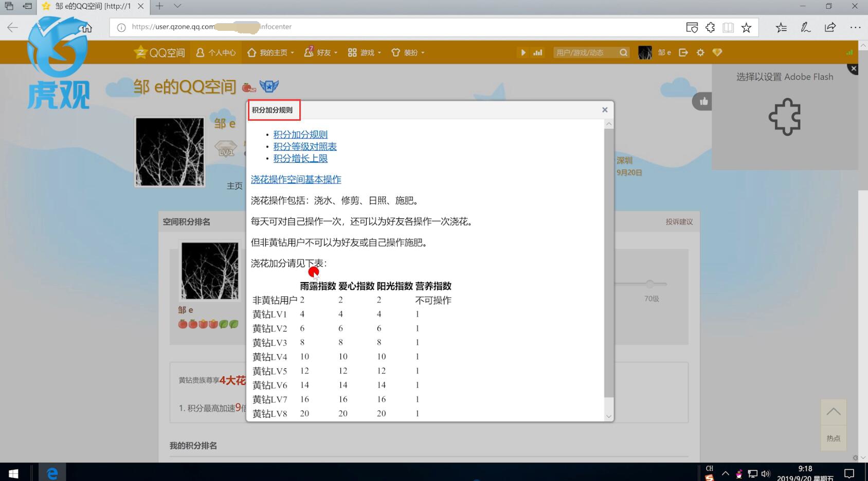Open the favorites hub icon
Image resolution: width=868 pixels, height=481 pixels.
781,27
